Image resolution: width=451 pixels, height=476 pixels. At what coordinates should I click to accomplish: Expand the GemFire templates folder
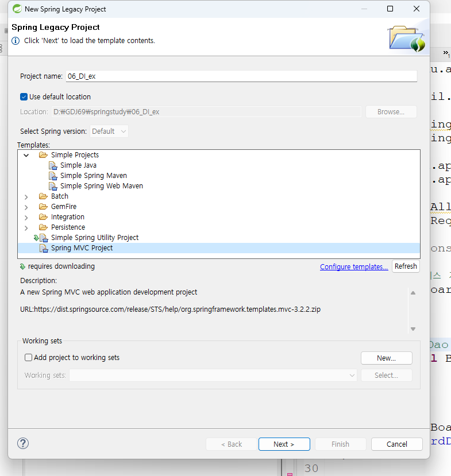26,207
